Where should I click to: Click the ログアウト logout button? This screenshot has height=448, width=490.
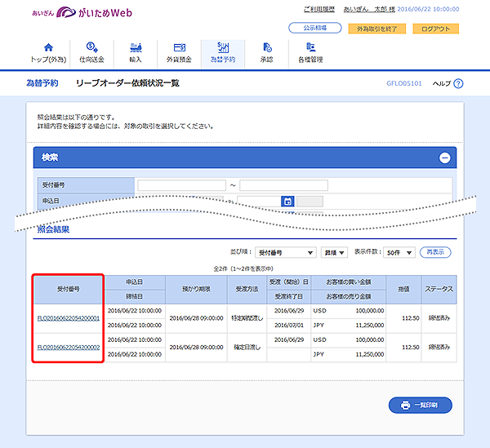pos(435,29)
